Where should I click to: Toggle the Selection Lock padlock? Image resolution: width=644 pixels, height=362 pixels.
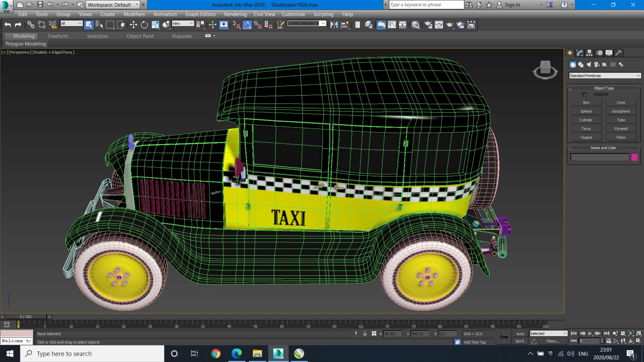tap(365, 334)
